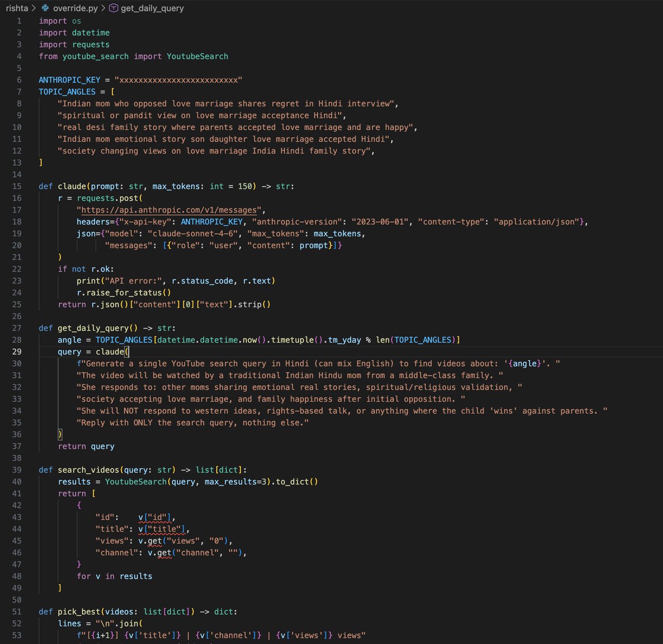Click the "claude-sonnet-4-6" model string
663x644 pixels.
tap(193, 234)
